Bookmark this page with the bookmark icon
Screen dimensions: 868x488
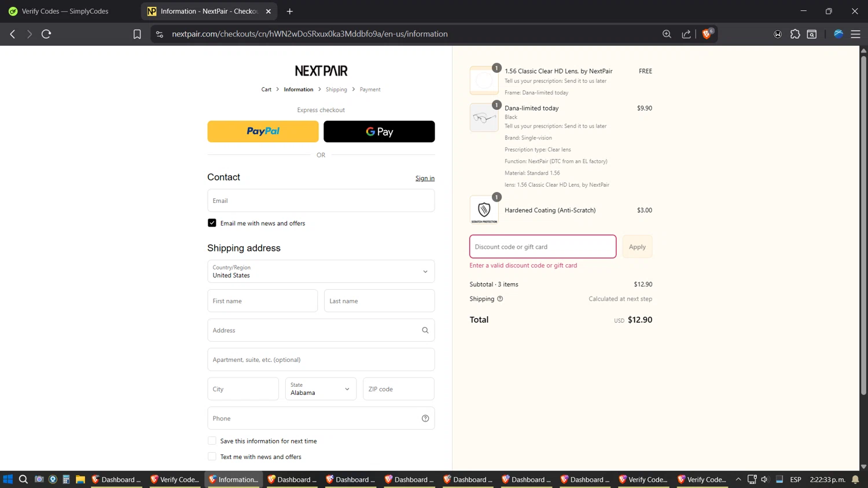137,34
